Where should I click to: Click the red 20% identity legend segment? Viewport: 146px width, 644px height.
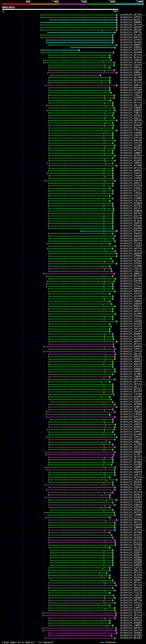tap(16, 4)
